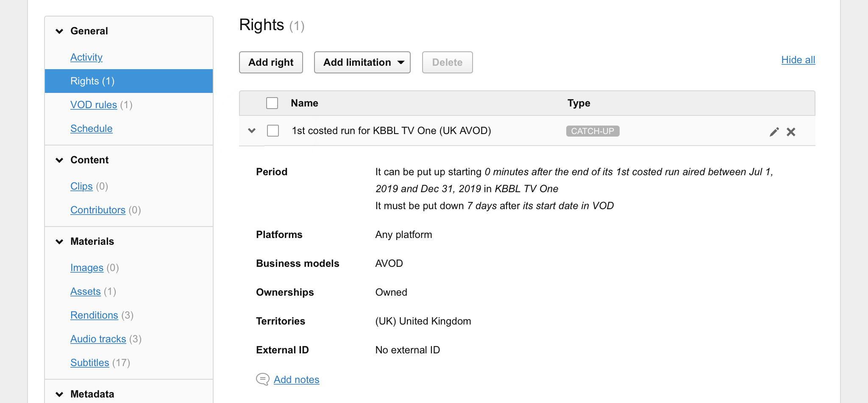Tick the select-all checkbox beside Name
Image resolution: width=868 pixels, height=403 pixels.
pyautogui.click(x=272, y=103)
